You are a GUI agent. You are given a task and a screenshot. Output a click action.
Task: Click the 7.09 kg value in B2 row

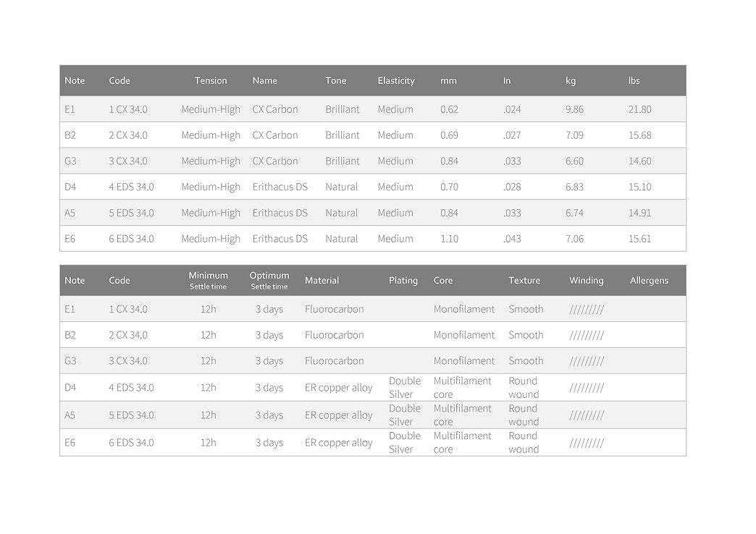coord(574,135)
